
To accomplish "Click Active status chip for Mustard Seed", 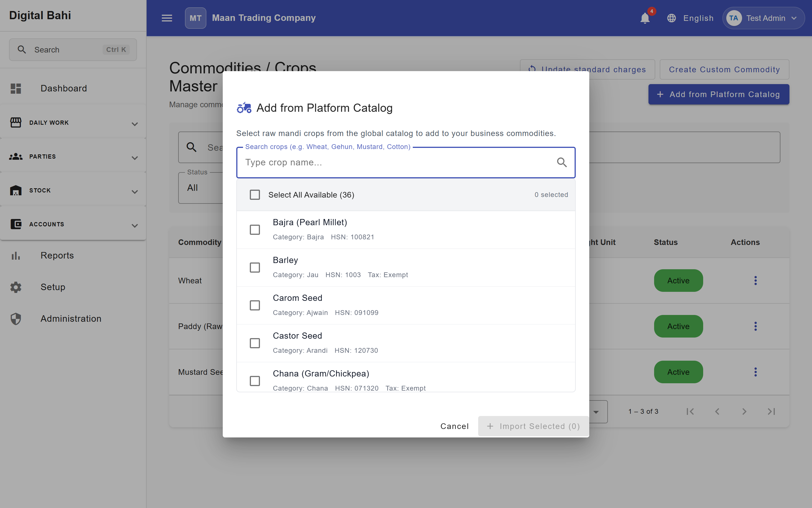I will 678,372.
